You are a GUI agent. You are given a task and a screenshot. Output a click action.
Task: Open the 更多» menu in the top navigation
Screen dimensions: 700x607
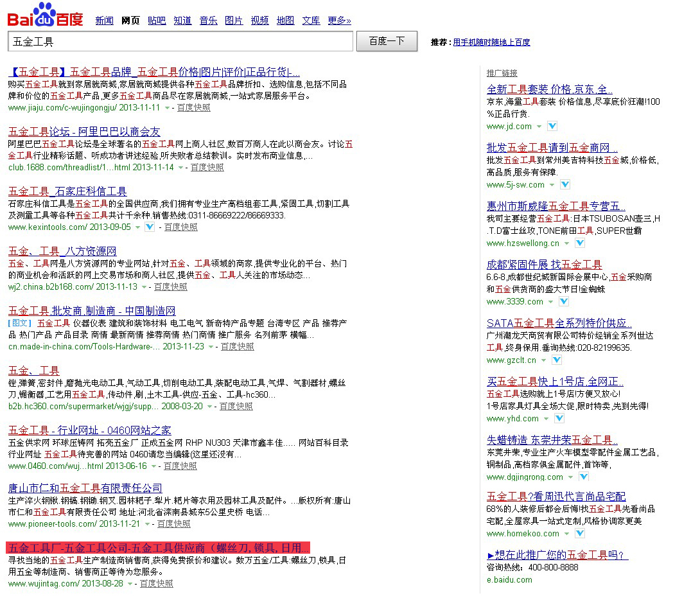pos(339,21)
